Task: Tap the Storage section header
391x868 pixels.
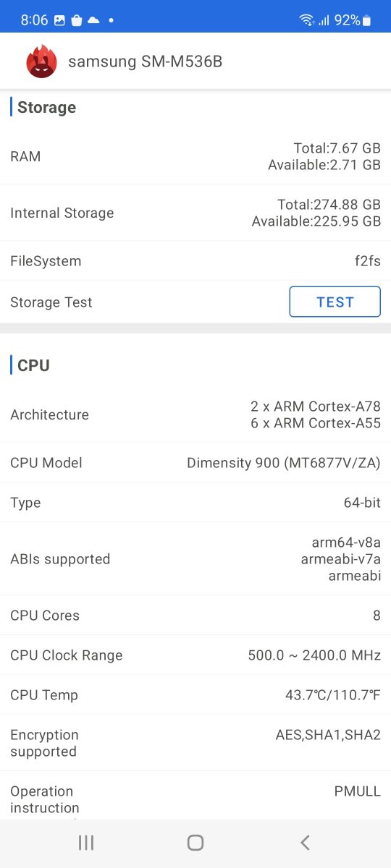Action: coord(46,107)
